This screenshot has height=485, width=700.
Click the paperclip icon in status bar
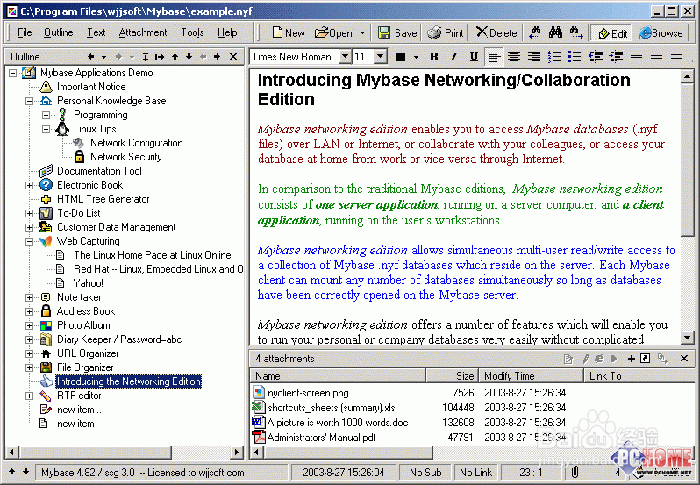click(x=575, y=472)
